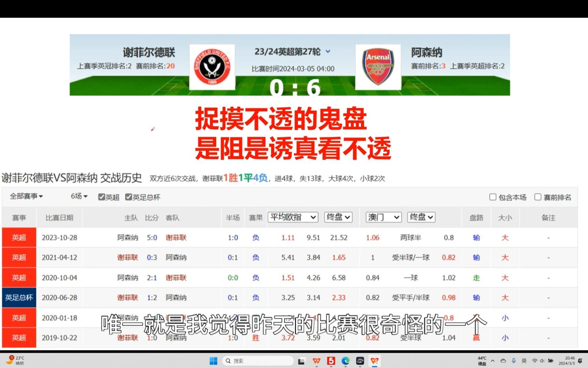
Task: Uncheck the 英超 league filter checkbox
Action: 101,197
